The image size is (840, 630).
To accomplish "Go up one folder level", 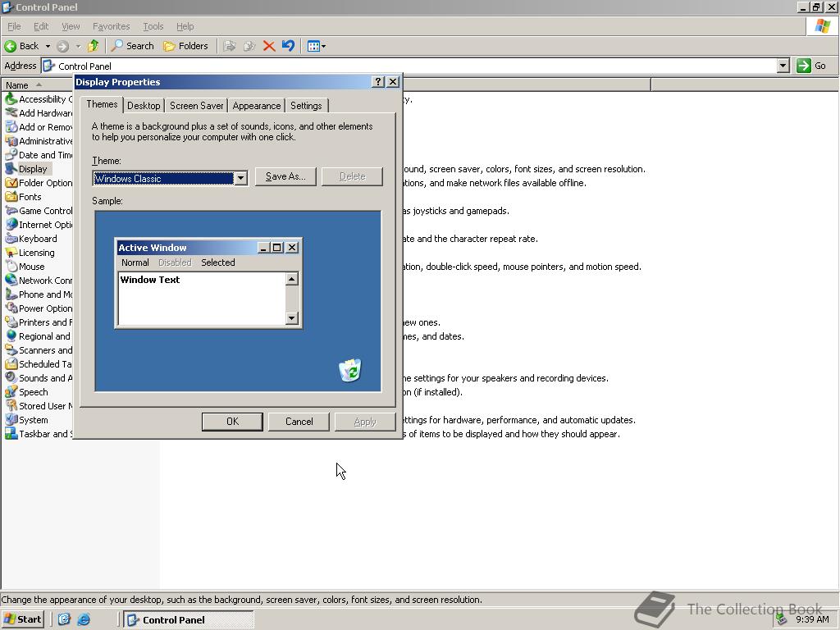I will click(94, 46).
